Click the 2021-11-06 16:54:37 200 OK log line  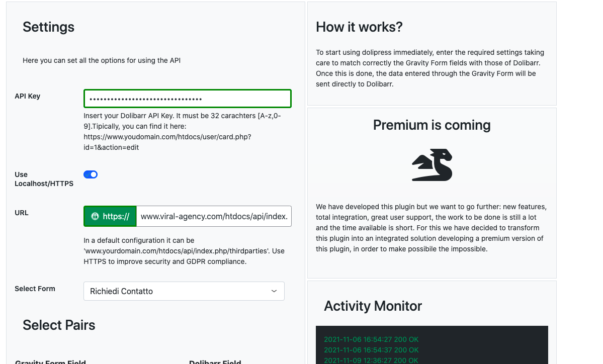click(x=371, y=350)
